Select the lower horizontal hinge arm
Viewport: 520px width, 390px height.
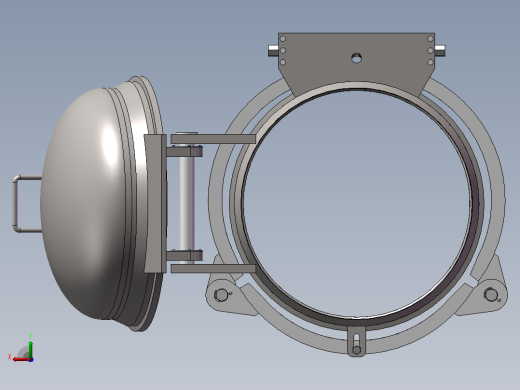213,268
